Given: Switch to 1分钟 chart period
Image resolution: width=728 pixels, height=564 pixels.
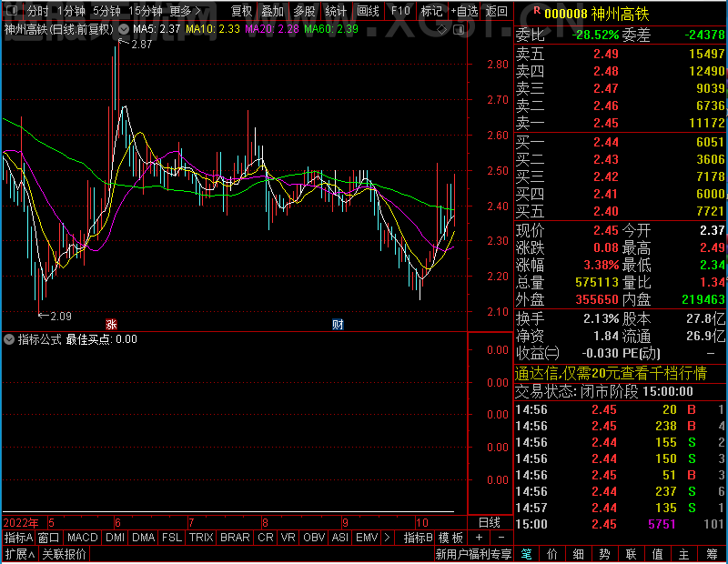Looking at the screenshot, I should click(71, 11).
